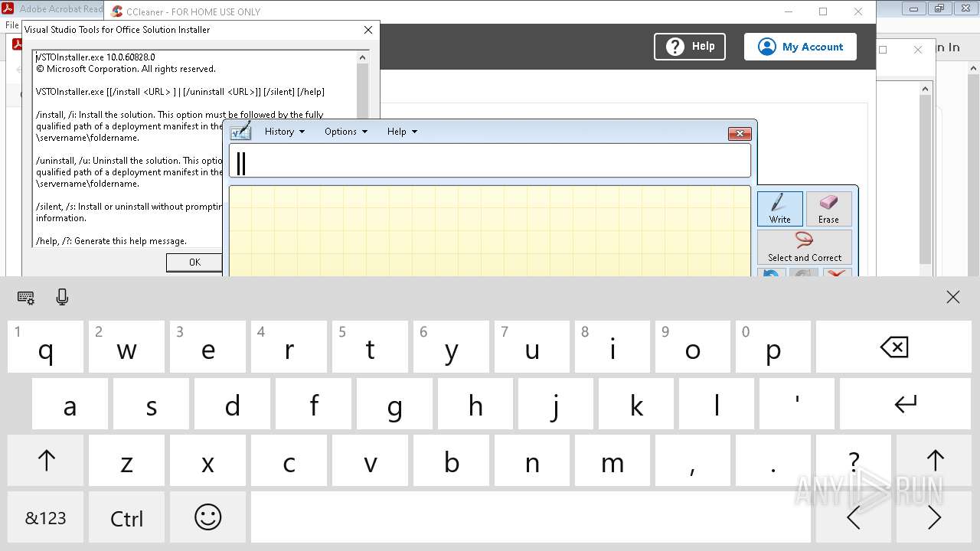Open the emoji smiley panel

click(x=207, y=517)
